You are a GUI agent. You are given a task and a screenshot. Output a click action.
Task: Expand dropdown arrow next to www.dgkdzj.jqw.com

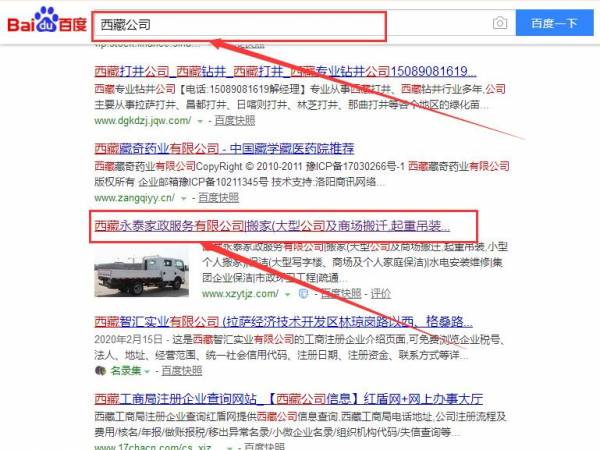(200, 121)
